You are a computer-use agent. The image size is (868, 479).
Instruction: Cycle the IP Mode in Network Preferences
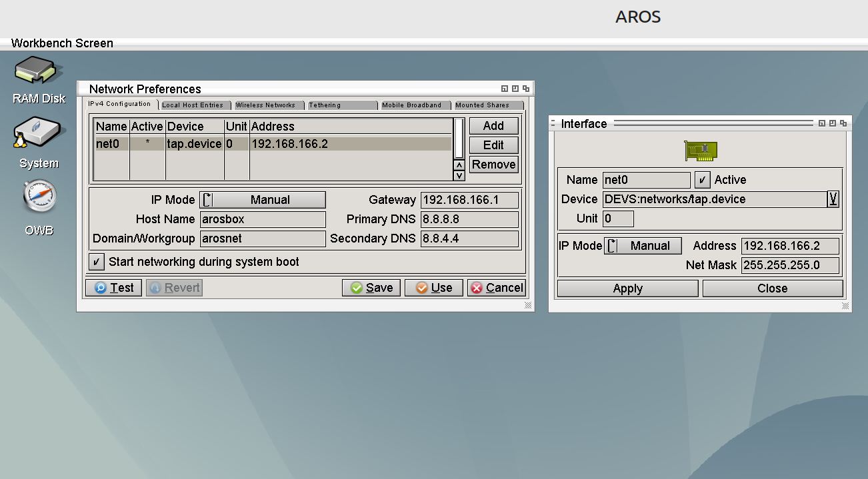263,200
